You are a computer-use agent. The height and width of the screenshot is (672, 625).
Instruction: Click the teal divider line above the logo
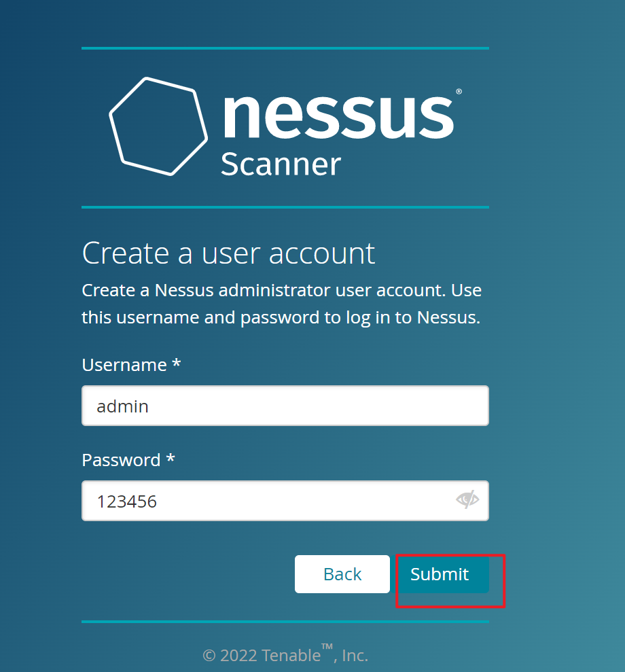(x=285, y=48)
